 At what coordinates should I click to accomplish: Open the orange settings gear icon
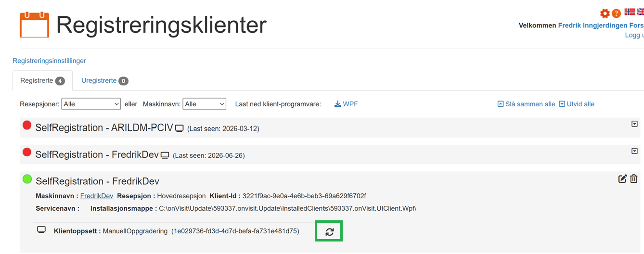605,13
